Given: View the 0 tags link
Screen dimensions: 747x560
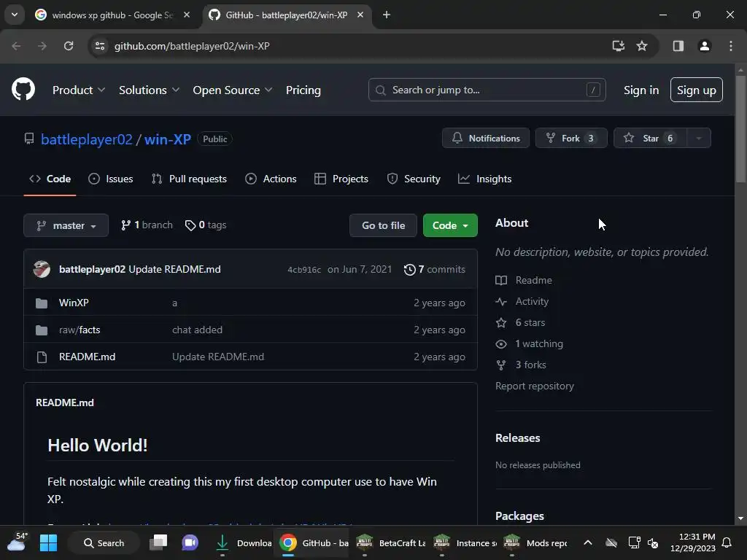Looking at the screenshot, I should [206, 225].
